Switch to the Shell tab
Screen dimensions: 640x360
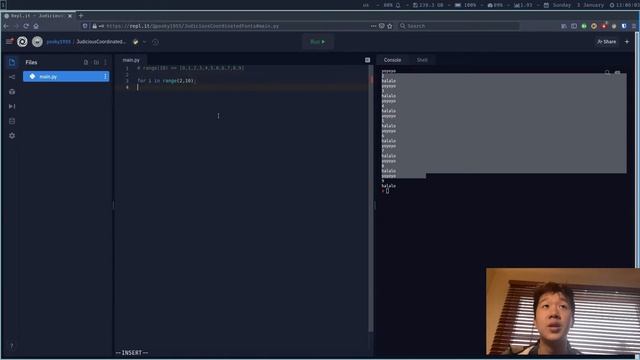tap(422, 60)
